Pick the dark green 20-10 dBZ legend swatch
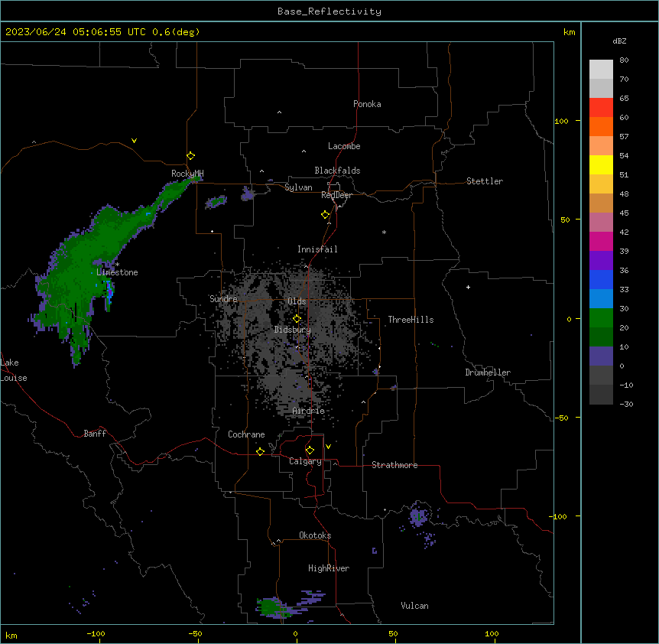This screenshot has height=644, width=659. (x=601, y=337)
